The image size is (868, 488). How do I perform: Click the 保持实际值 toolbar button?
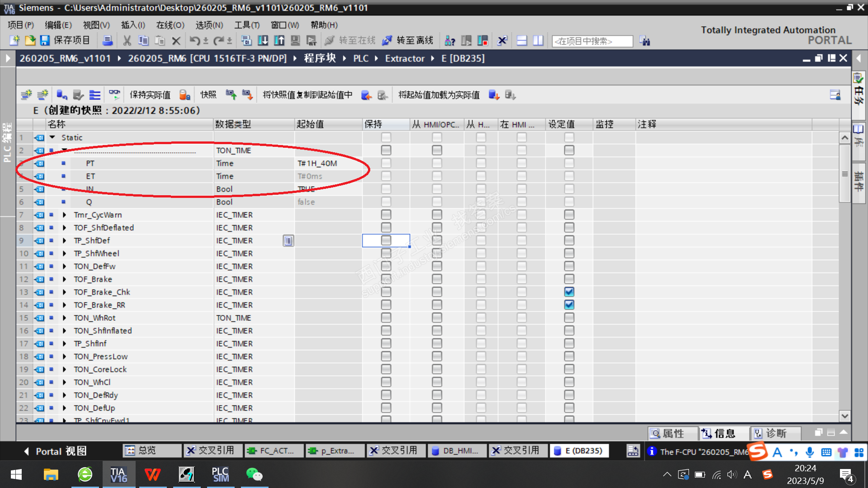[x=150, y=95]
